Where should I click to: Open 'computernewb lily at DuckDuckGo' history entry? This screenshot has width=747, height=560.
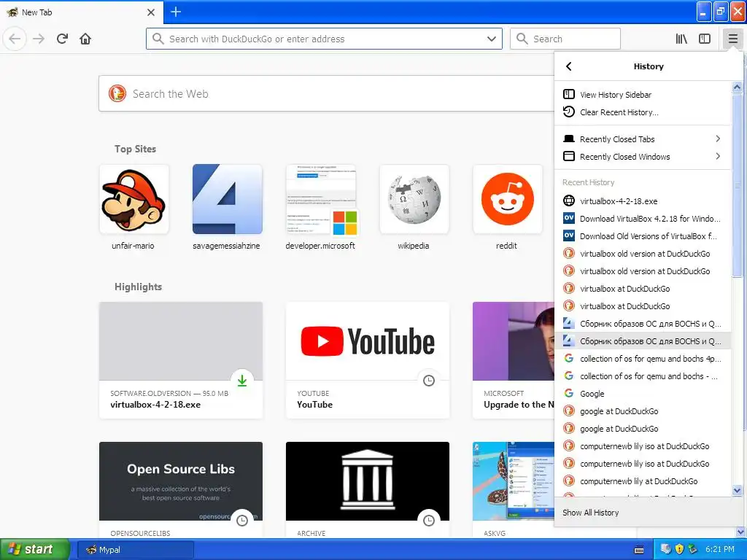[x=643, y=481]
